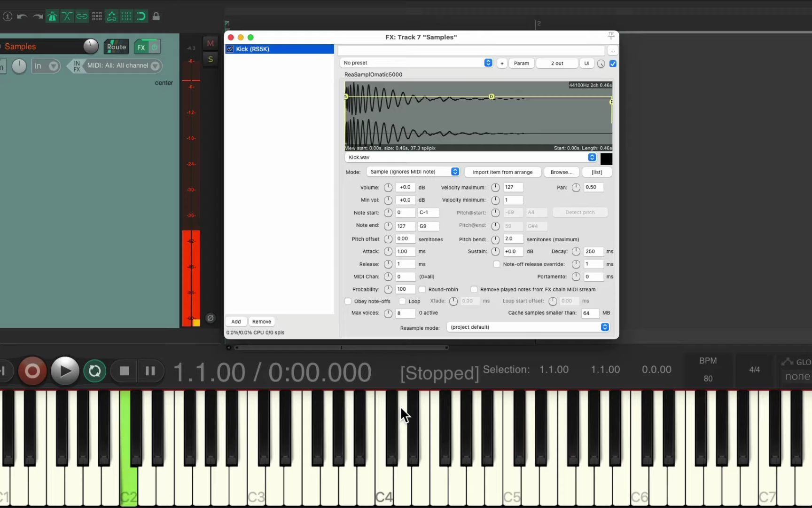Click Import item from arrange
This screenshot has width=812, height=508.
click(x=502, y=172)
